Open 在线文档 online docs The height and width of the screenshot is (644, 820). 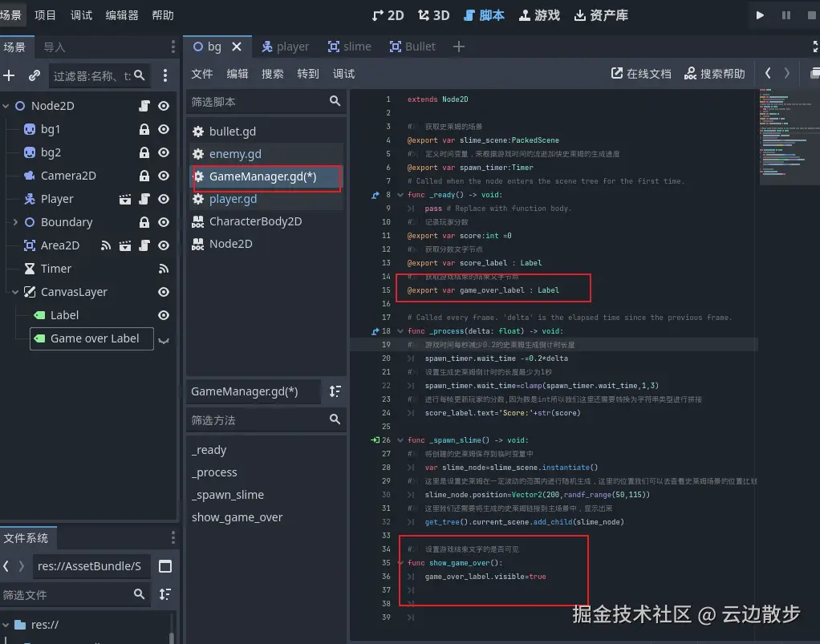641,74
